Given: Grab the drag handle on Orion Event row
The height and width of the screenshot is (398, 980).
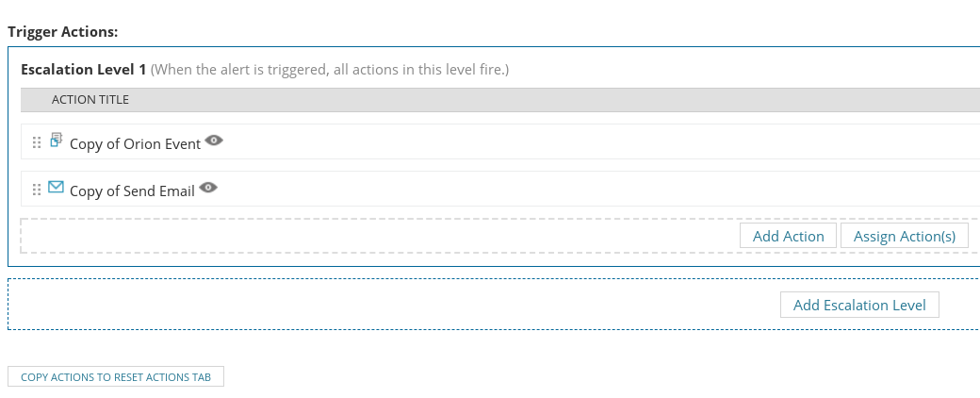Looking at the screenshot, I should (x=37, y=142).
